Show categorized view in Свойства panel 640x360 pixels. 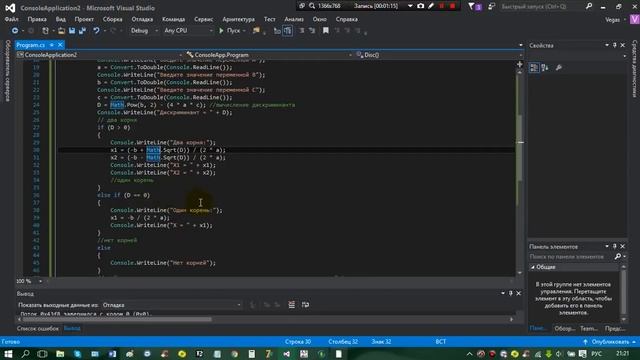pos(534,68)
